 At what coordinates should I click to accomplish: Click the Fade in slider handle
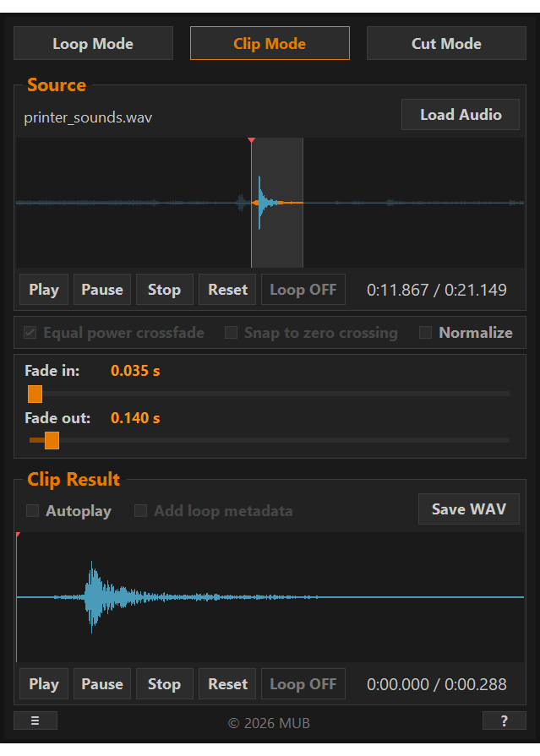coord(35,394)
